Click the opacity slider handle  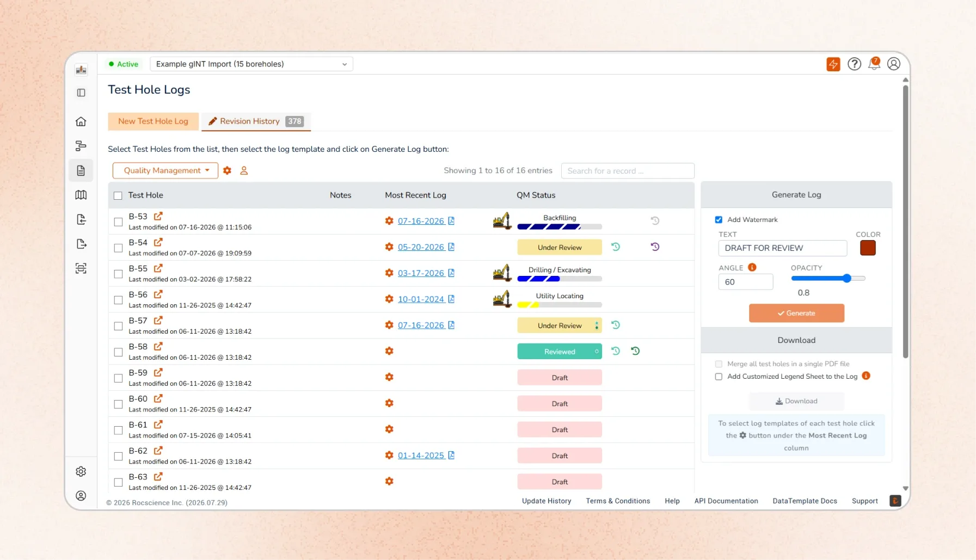tap(846, 278)
